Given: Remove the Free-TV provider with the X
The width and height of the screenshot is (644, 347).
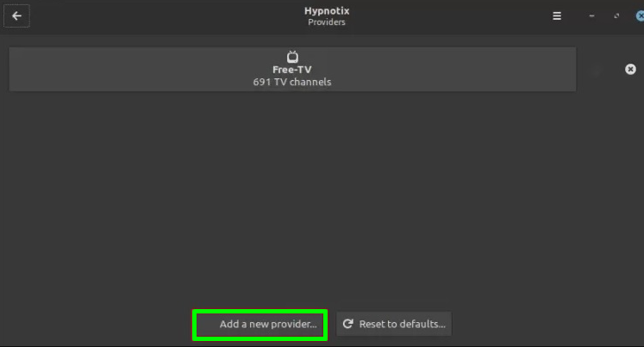Looking at the screenshot, I should click(630, 69).
